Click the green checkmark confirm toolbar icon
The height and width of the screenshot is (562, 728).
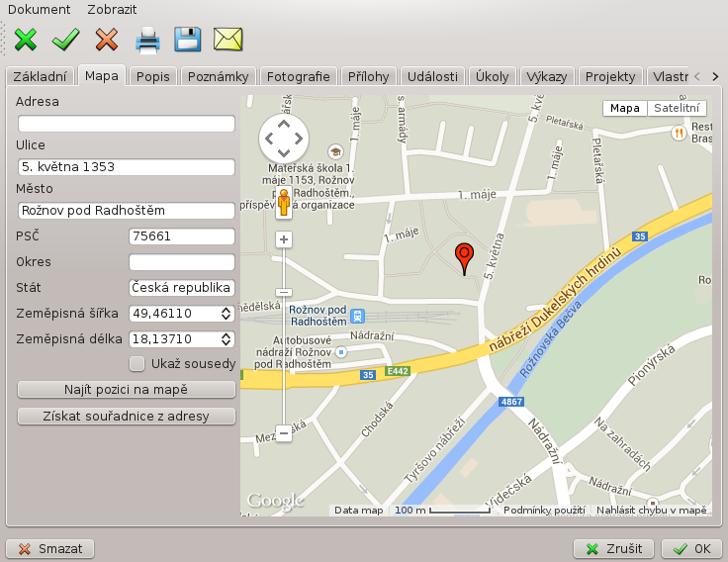pyautogui.click(x=65, y=40)
